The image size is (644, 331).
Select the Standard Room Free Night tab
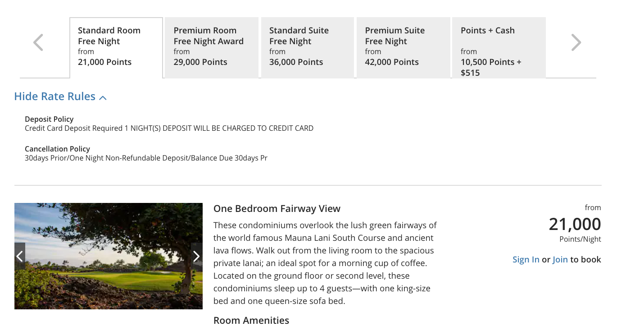tap(116, 47)
